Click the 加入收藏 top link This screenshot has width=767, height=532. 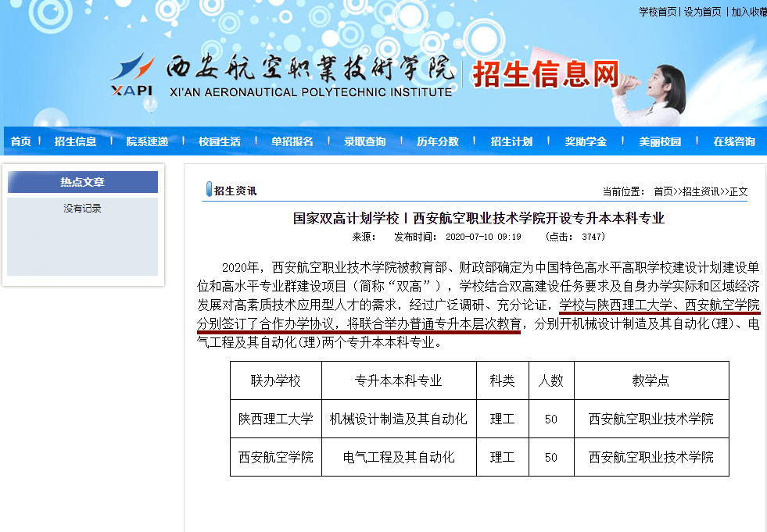(x=749, y=12)
